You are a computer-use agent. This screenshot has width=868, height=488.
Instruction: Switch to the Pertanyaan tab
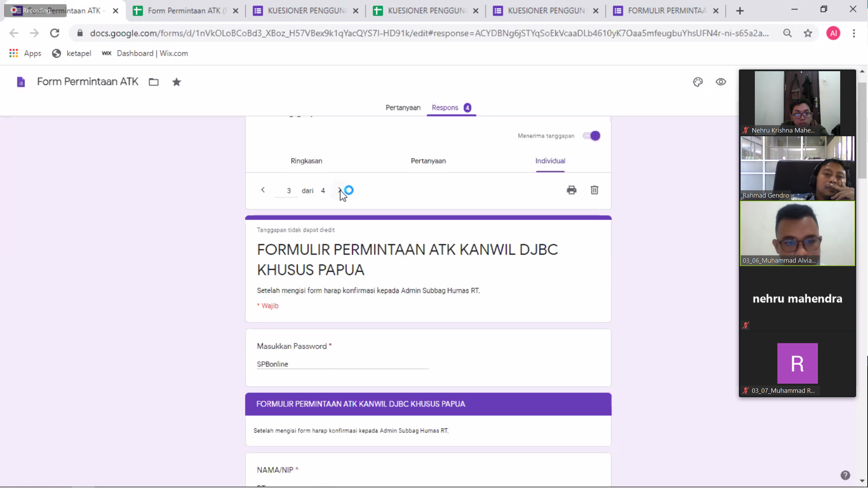tap(402, 107)
